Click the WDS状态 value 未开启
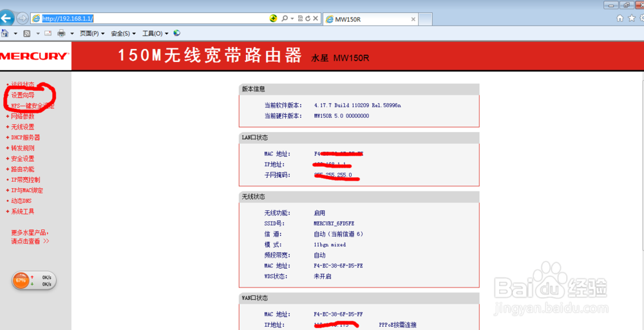The width and height of the screenshot is (644, 330). pyautogui.click(x=323, y=276)
